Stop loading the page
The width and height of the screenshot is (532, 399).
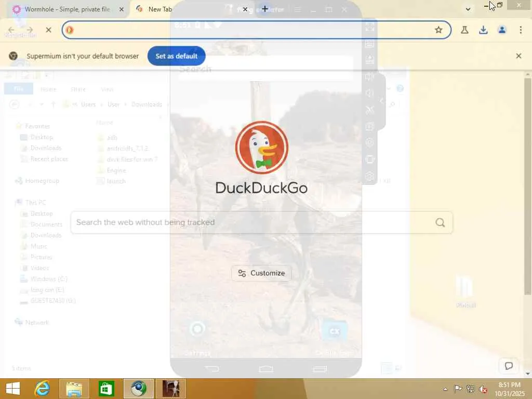click(48, 30)
